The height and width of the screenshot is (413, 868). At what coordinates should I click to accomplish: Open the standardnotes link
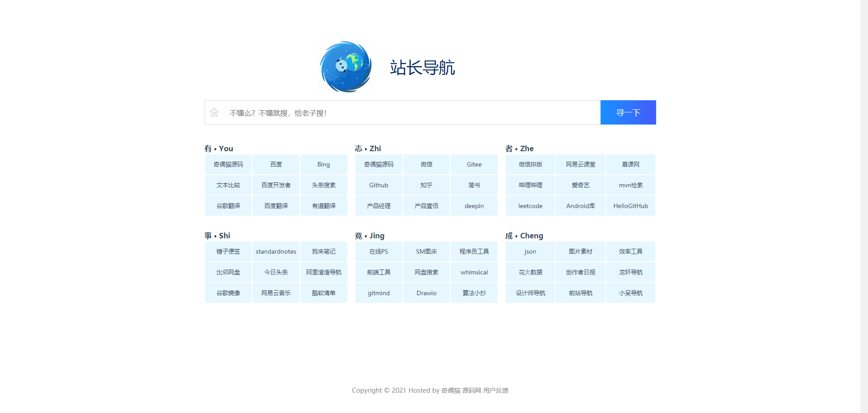coord(276,251)
